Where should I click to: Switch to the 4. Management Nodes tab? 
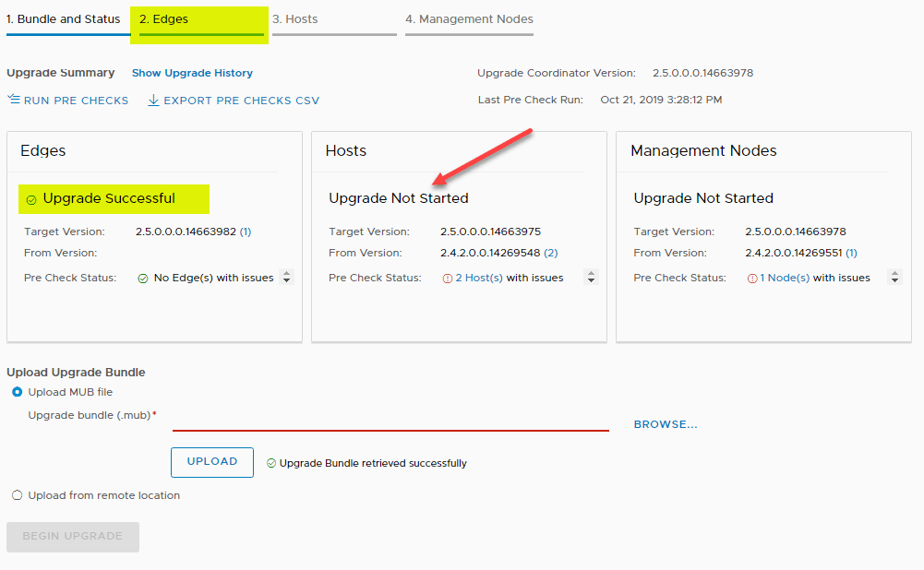point(469,18)
